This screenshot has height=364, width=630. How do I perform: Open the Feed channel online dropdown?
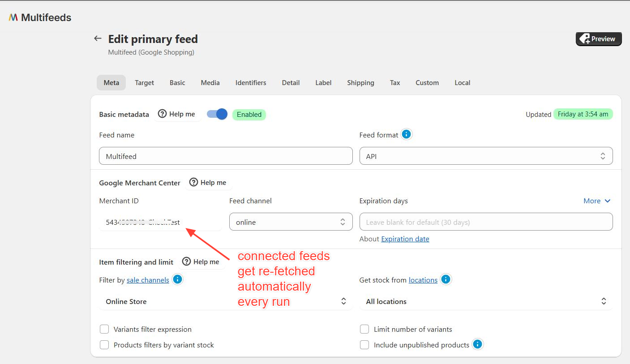pyautogui.click(x=291, y=222)
